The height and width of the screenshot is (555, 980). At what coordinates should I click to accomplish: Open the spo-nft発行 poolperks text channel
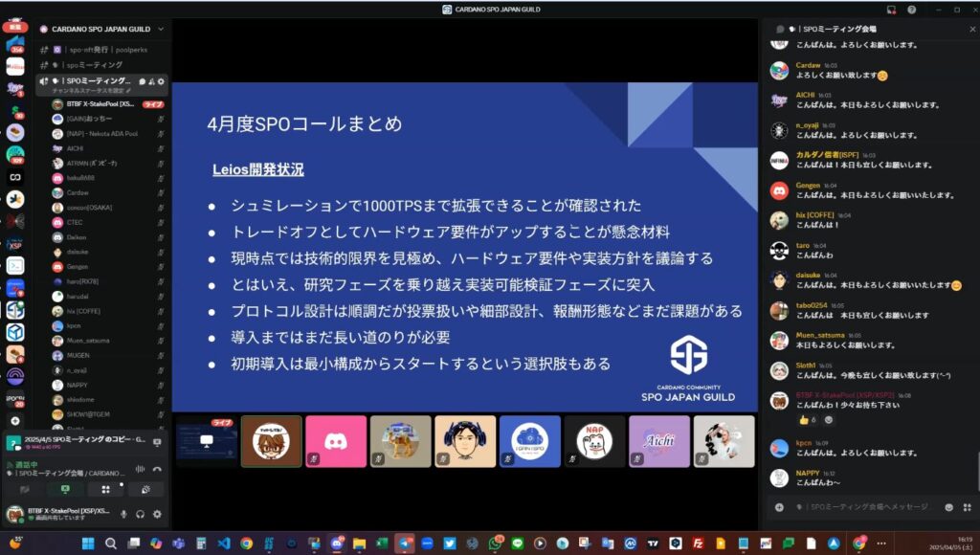click(x=103, y=50)
